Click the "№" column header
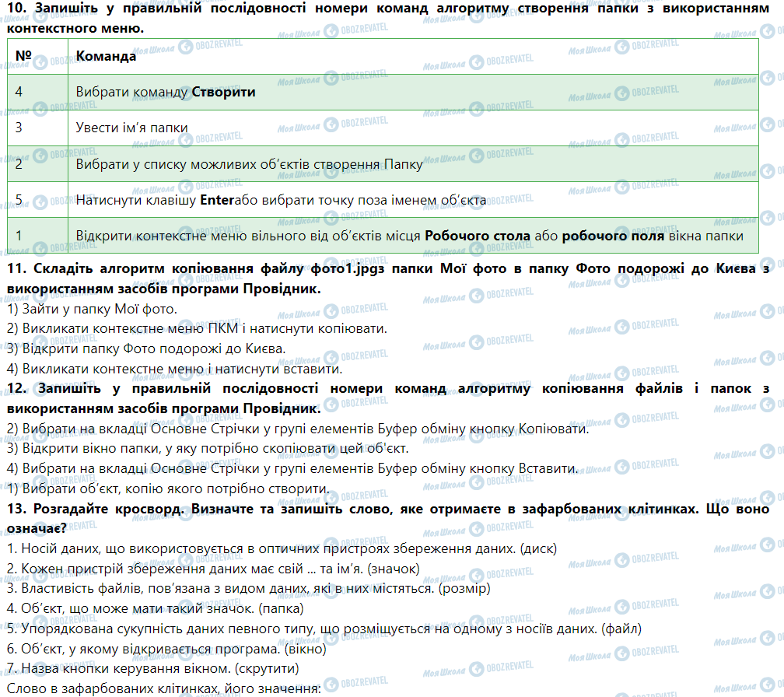The image size is (784, 697). point(23,56)
